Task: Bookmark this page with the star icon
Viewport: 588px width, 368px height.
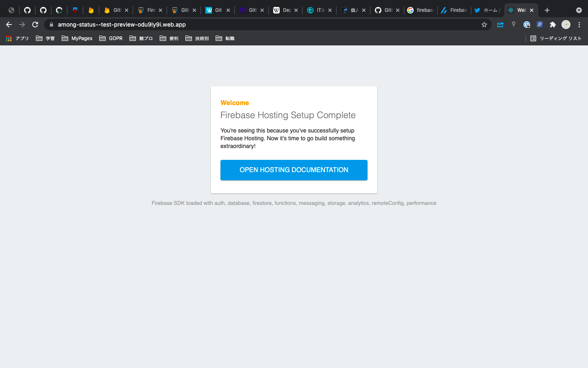Action: tap(484, 25)
